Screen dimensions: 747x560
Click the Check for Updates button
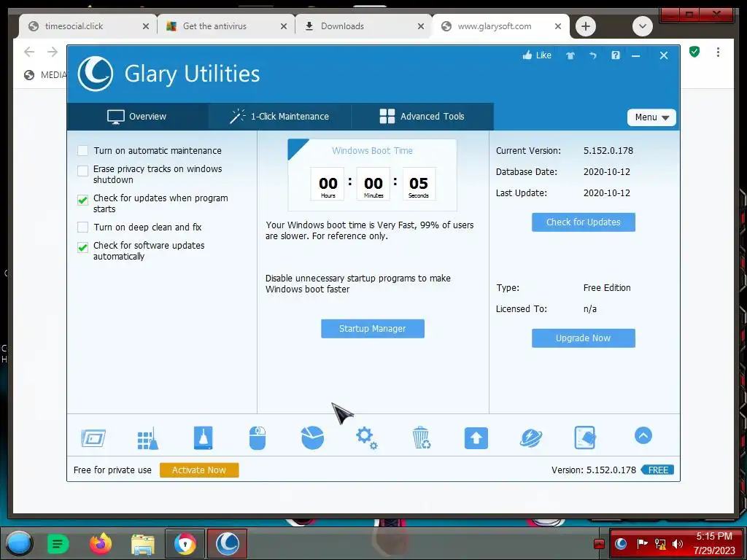pyautogui.click(x=583, y=222)
